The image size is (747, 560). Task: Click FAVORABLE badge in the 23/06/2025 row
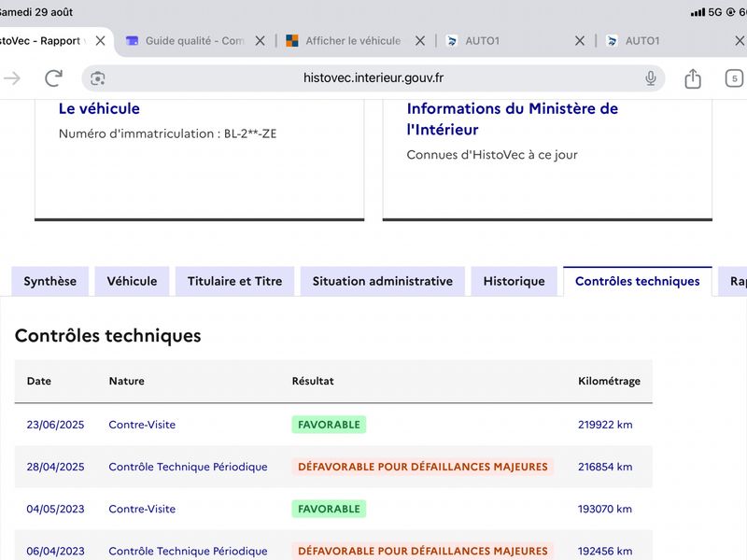click(329, 425)
